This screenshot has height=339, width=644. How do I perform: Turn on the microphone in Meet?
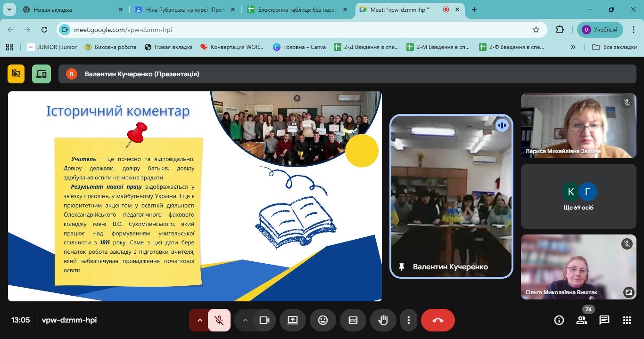coord(219,320)
